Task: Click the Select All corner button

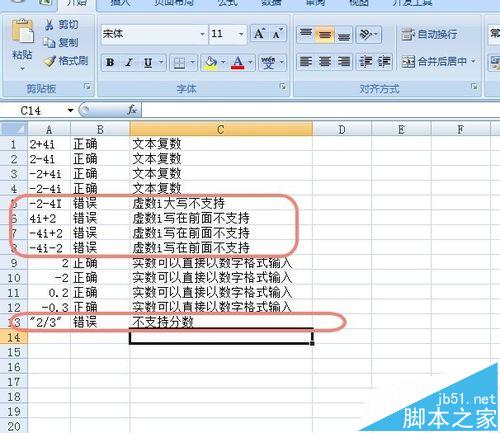Action: coord(14,129)
